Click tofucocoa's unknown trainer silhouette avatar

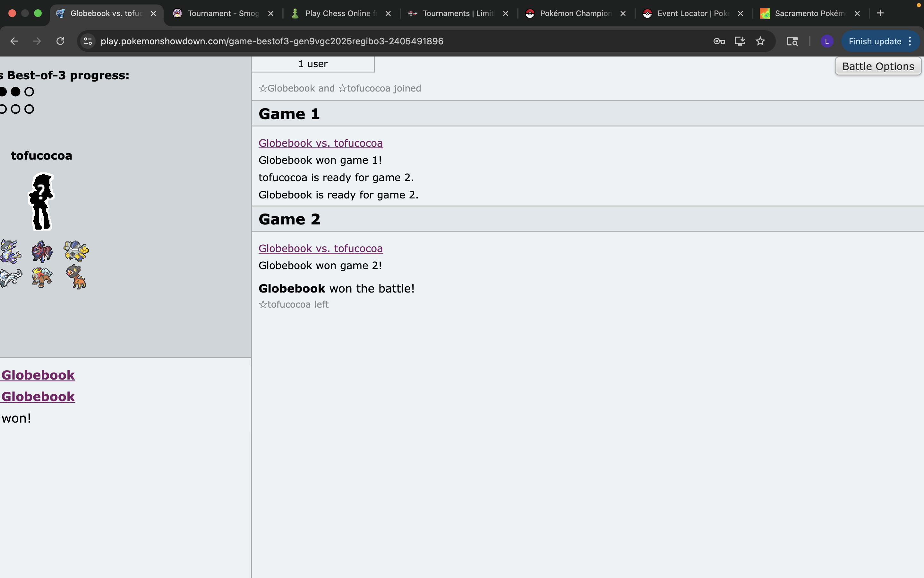tap(42, 202)
